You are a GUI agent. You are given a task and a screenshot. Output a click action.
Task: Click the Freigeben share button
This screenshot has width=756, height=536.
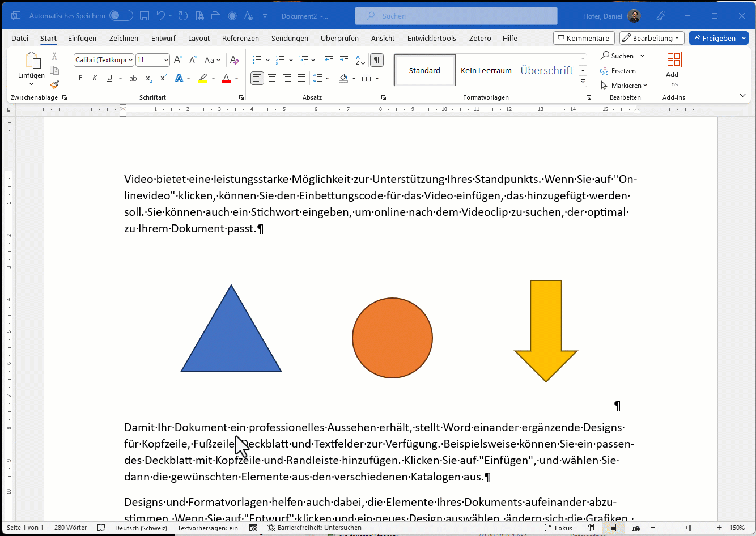(714, 38)
